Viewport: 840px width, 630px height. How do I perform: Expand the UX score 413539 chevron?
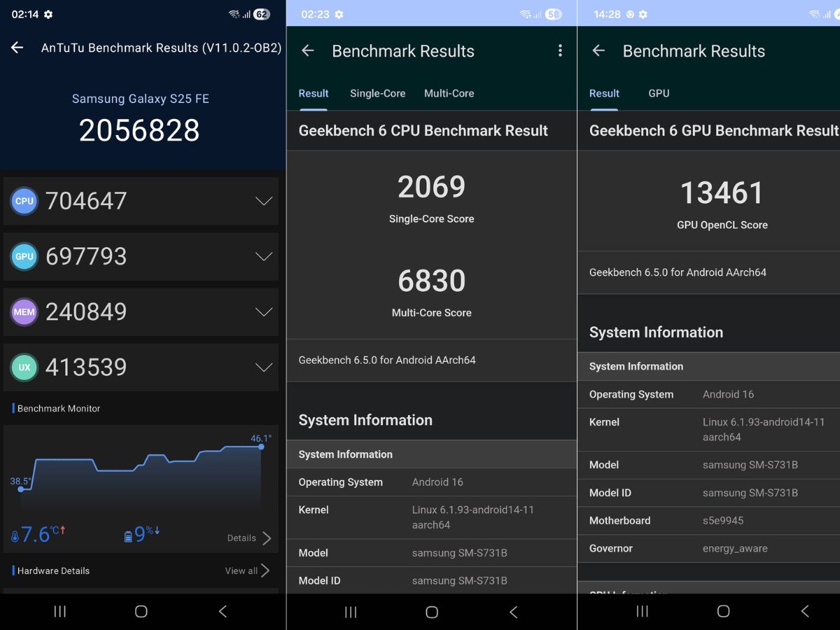tap(264, 367)
